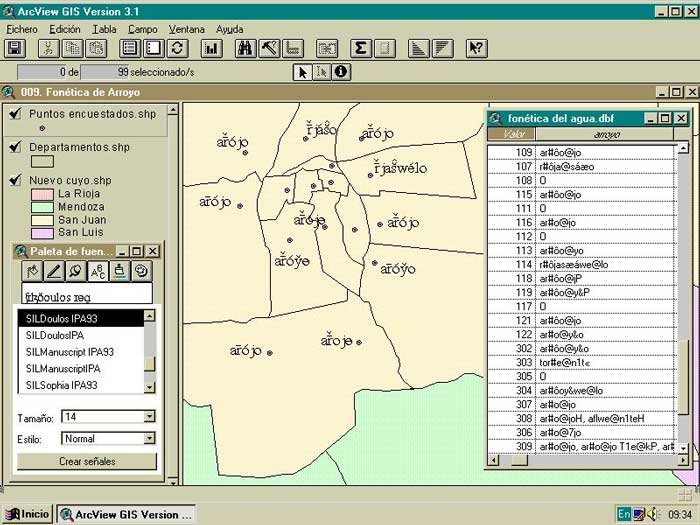Click the row 308 arroyo cell
The image size is (700, 525).
tap(605, 418)
